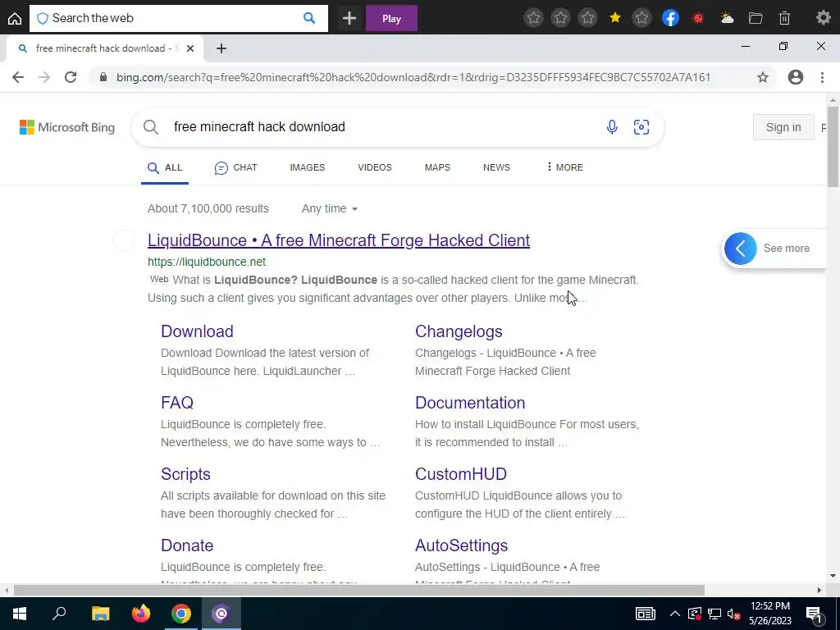
Task: Close the free minecraft hack download tab
Action: pyautogui.click(x=189, y=48)
